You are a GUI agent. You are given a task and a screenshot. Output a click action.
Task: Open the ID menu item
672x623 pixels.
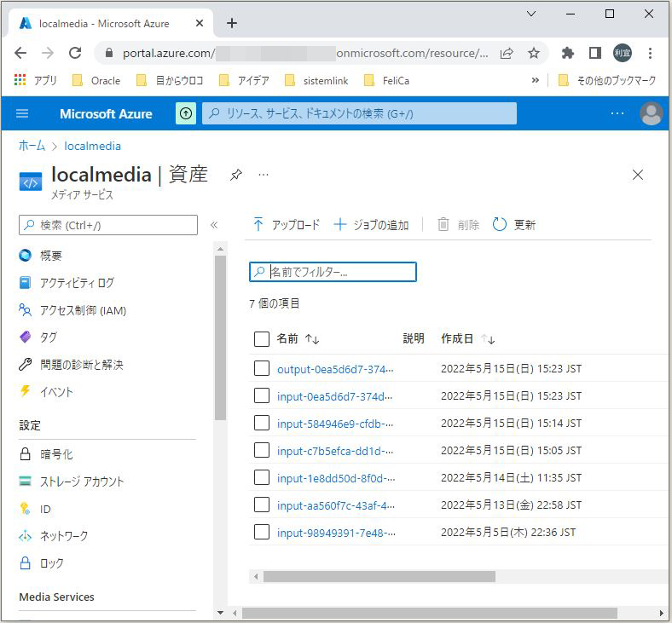(45, 509)
